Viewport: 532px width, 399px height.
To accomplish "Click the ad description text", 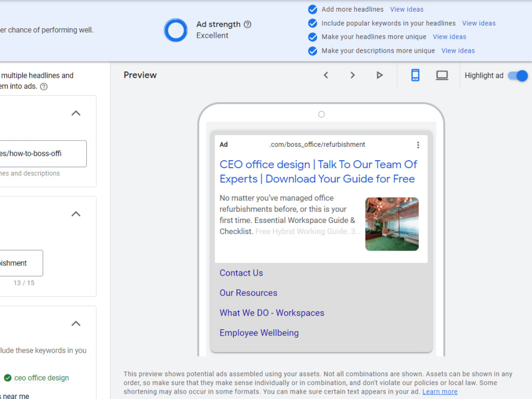I will (290, 215).
